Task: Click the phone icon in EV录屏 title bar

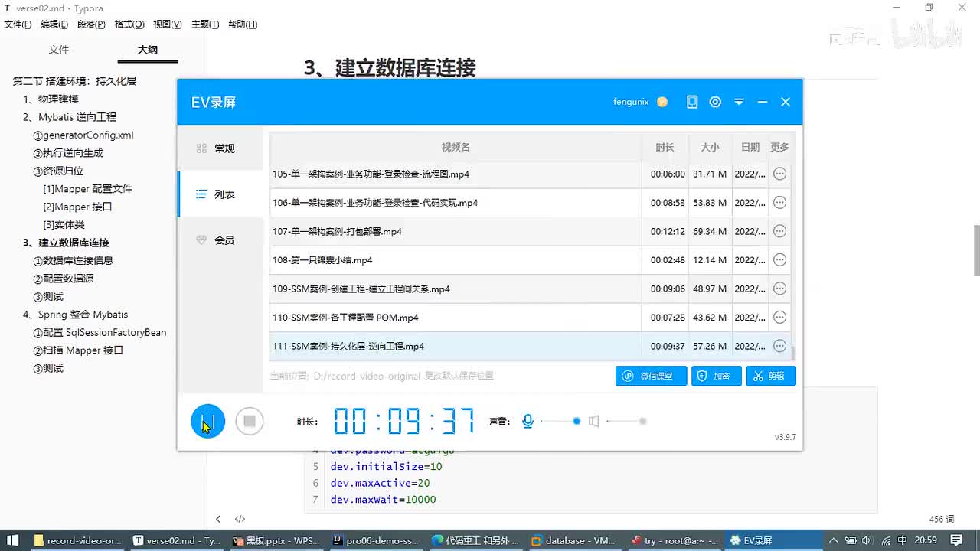Action: click(692, 102)
